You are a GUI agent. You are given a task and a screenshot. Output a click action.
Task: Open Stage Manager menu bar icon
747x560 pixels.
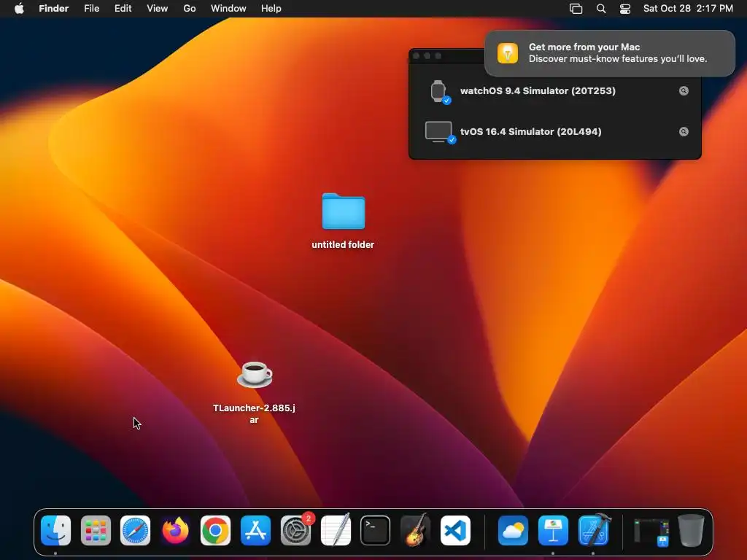[x=576, y=9]
